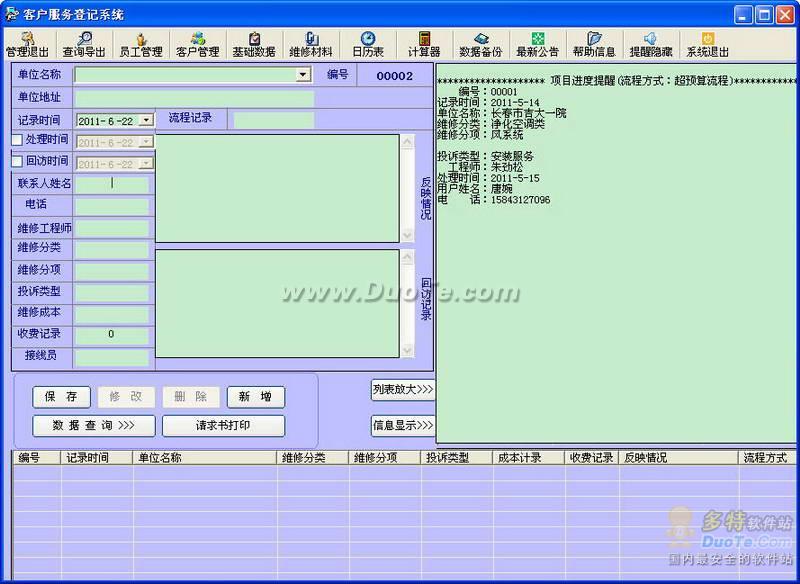Expand the 单位名称 combo box

(303, 75)
